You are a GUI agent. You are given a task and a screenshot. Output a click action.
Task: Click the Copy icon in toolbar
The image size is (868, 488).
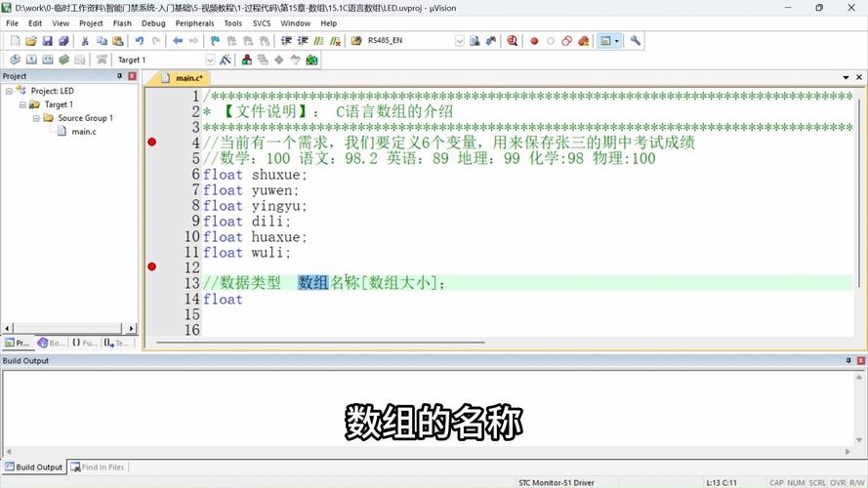point(102,41)
